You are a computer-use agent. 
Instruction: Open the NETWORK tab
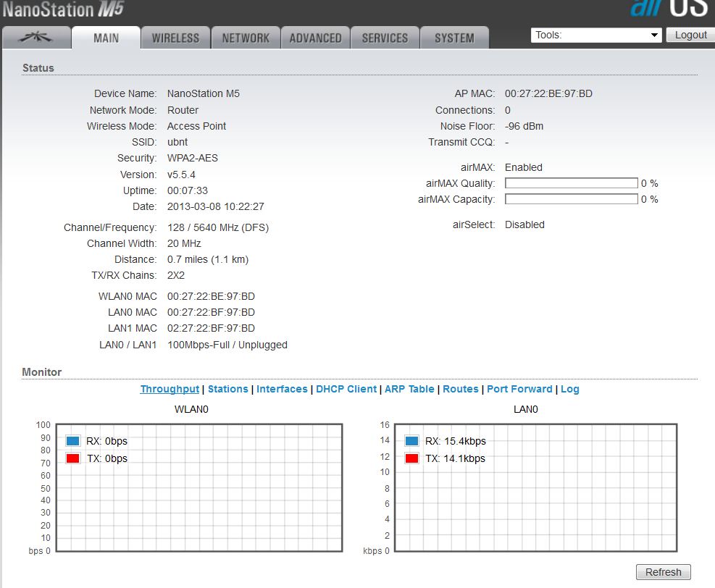246,38
